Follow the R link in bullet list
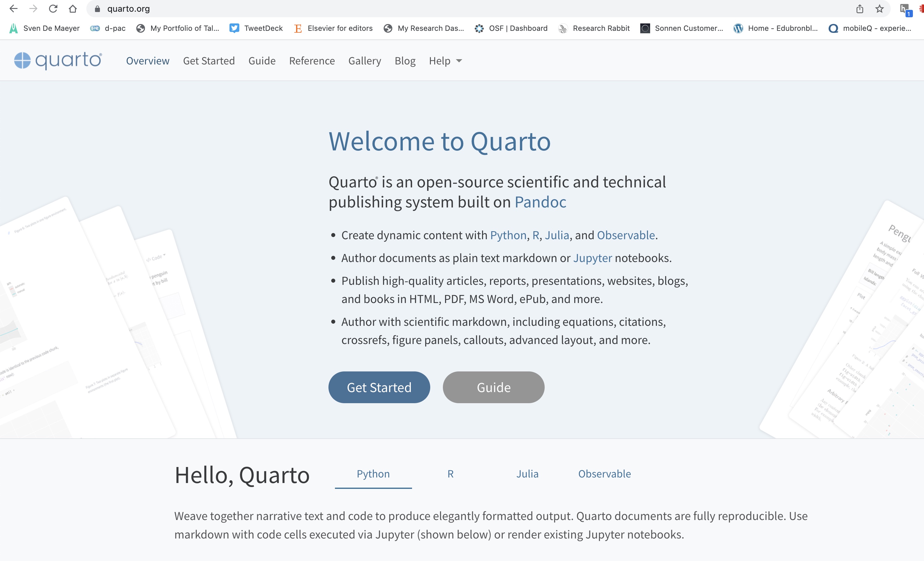Viewport: 924px width, 561px height. click(x=536, y=235)
